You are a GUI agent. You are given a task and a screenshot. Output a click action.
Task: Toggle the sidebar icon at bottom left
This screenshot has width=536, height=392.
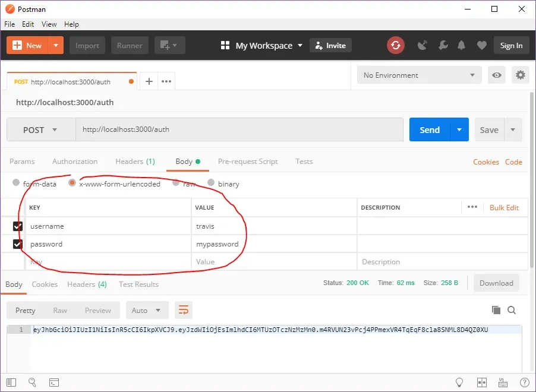click(x=11, y=382)
